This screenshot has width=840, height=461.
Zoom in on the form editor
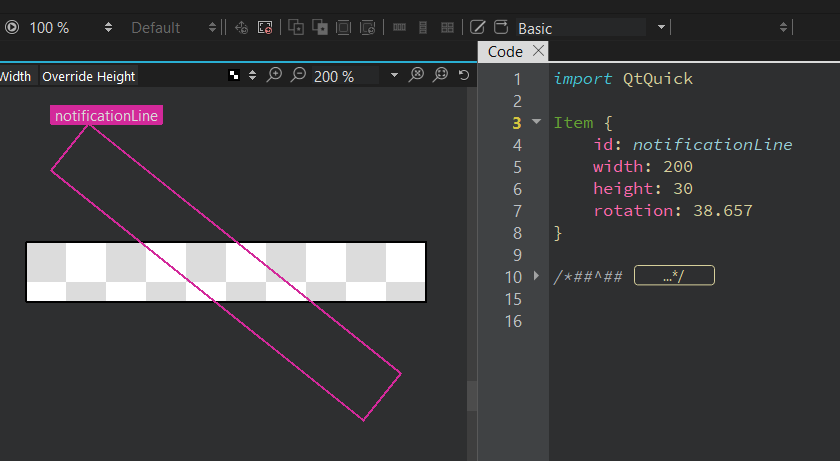tap(274, 75)
